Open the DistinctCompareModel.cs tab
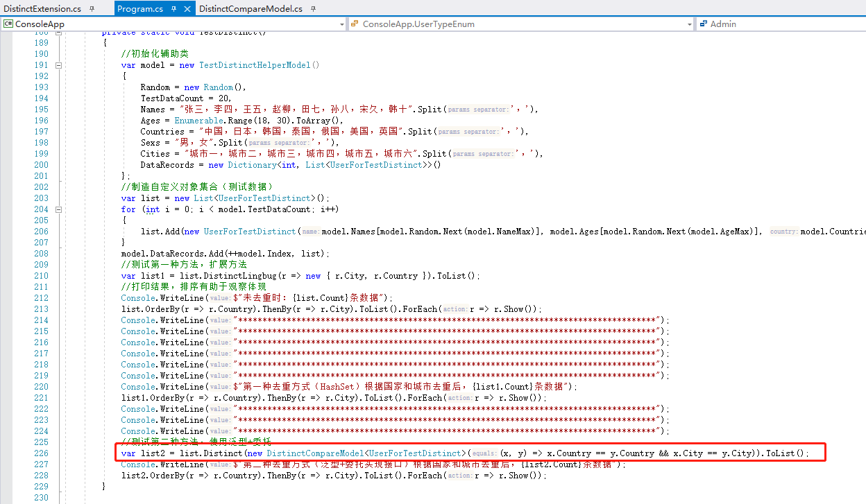This screenshot has width=866, height=504. pyautogui.click(x=251, y=9)
